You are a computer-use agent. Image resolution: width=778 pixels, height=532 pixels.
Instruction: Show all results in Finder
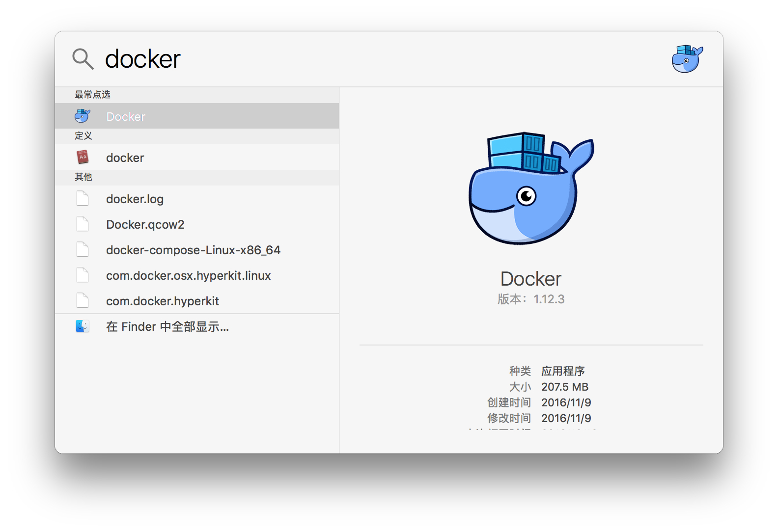(x=197, y=326)
